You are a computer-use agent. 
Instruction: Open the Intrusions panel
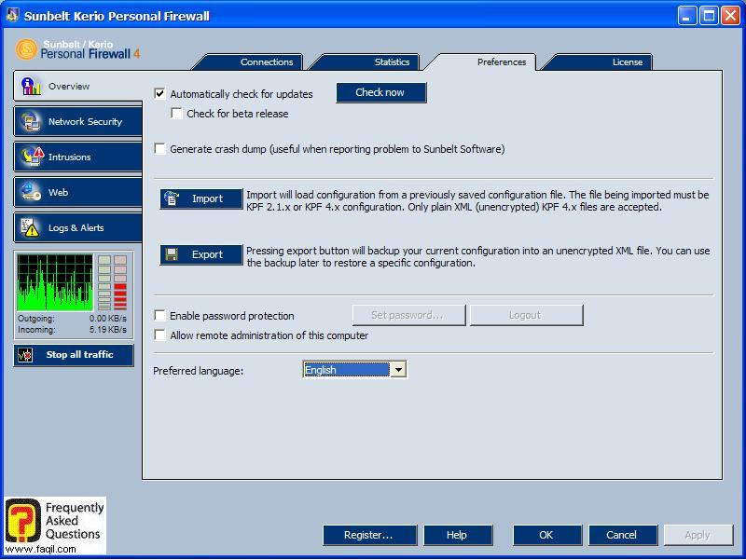pos(74,157)
